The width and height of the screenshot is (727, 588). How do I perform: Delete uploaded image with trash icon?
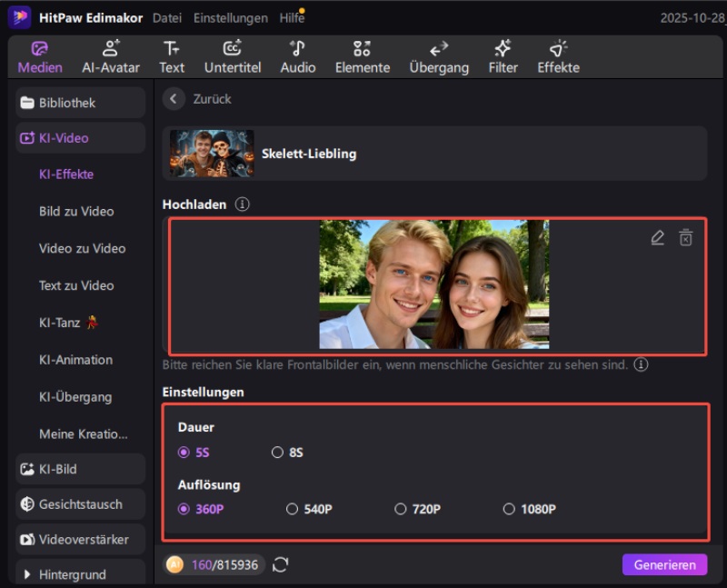tap(686, 238)
